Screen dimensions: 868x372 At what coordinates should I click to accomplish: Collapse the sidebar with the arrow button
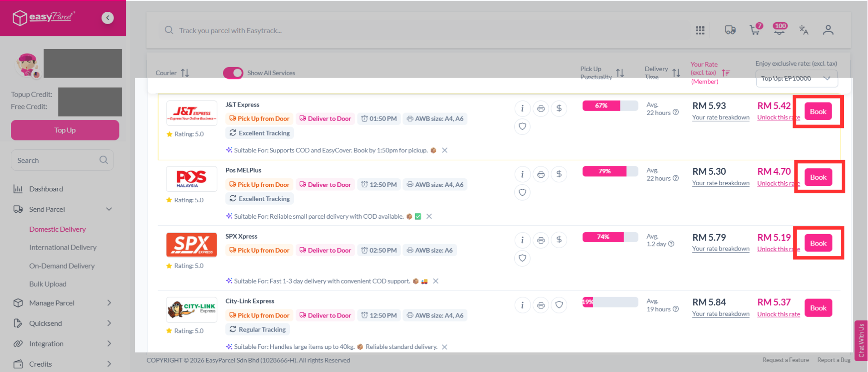(108, 18)
